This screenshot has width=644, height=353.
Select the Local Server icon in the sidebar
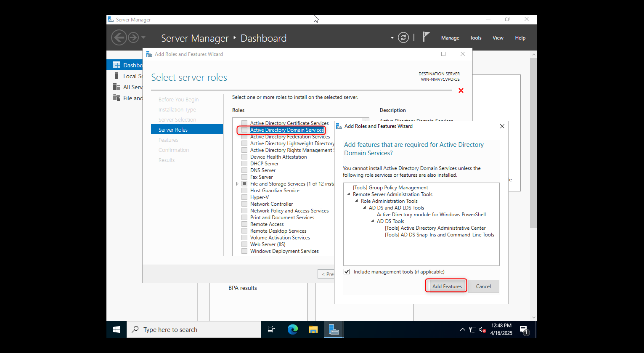click(x=117, y=76)
